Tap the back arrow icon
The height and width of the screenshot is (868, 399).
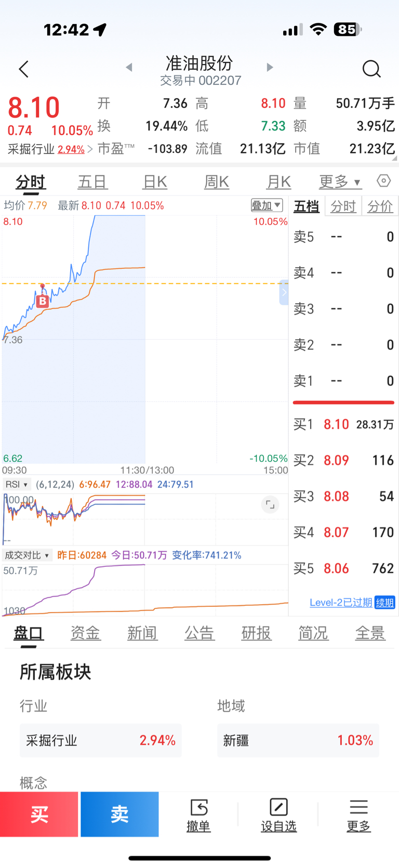coord(24,69)
